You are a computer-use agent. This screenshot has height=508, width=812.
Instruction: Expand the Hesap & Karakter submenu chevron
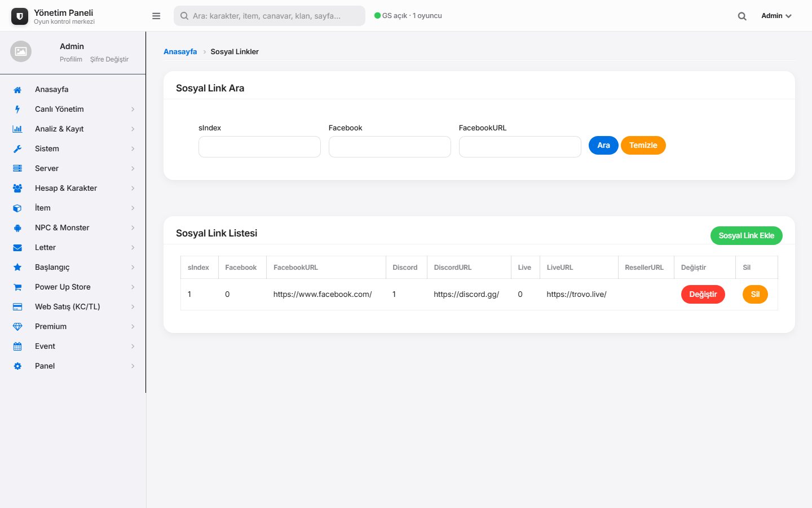pos(133,189)
